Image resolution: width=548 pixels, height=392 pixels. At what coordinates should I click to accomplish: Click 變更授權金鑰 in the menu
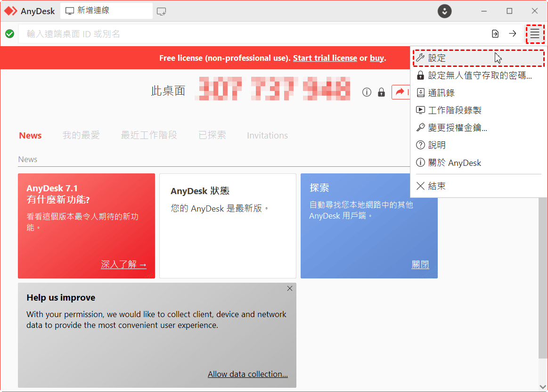pyautogui.click(x=457, y=128)
